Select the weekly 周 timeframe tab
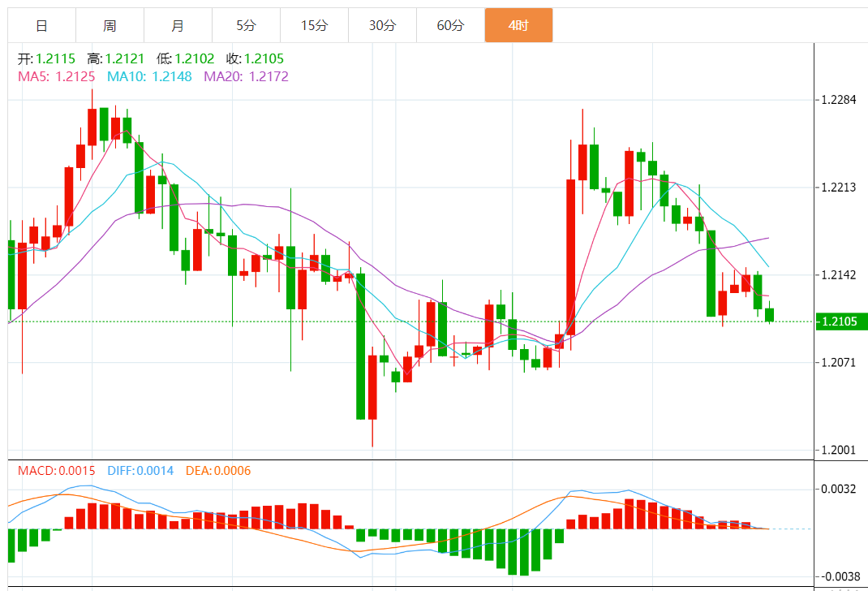Viewport: 868px width, 591px height. coord(110,25)
